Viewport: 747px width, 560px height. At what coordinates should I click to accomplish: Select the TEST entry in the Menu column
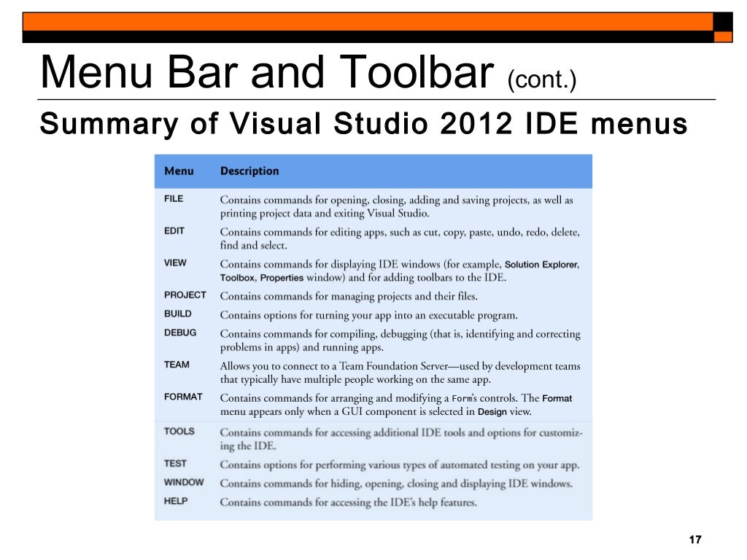[x=175, y=463]
